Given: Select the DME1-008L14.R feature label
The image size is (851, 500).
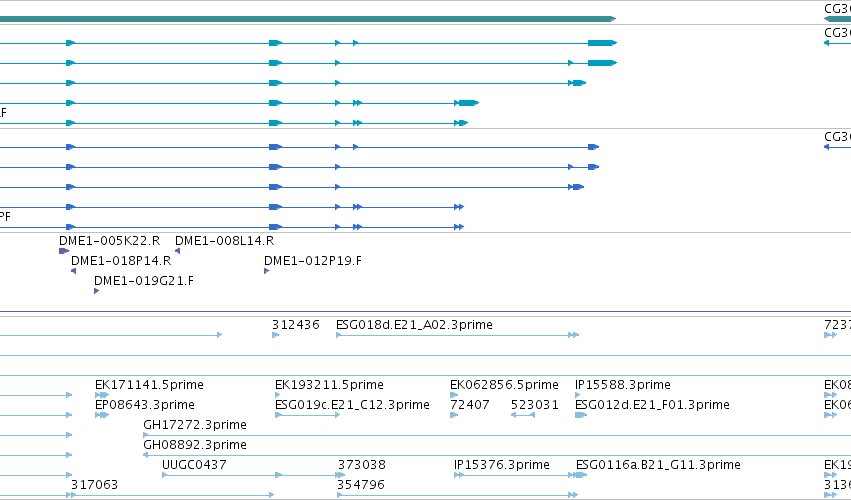Looking at the screenshot, I should point(224,240).
